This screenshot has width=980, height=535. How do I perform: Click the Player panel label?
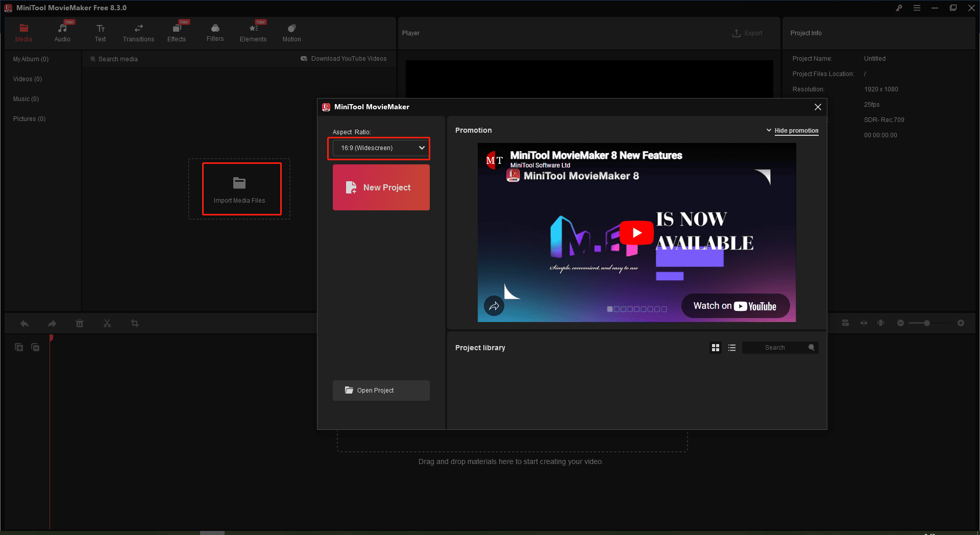411,33
